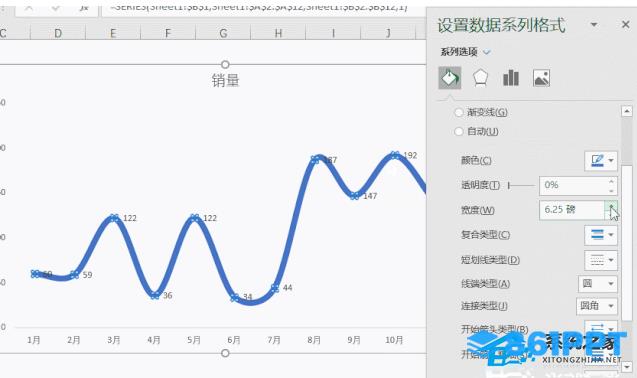The height and width of the screenshot is (378, 637).
Task: Open the task pane options arrow menu
Action: [594, 25]
